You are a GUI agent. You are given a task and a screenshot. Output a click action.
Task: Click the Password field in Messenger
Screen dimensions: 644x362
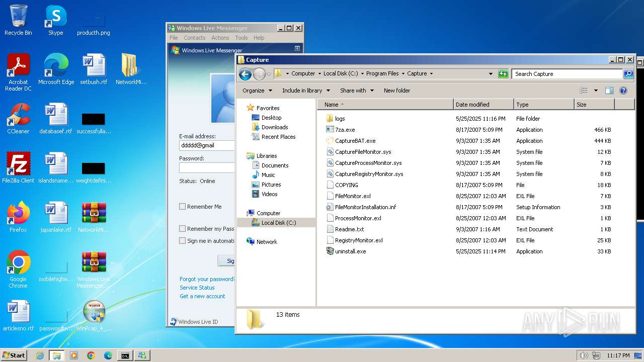pos(207,167)
